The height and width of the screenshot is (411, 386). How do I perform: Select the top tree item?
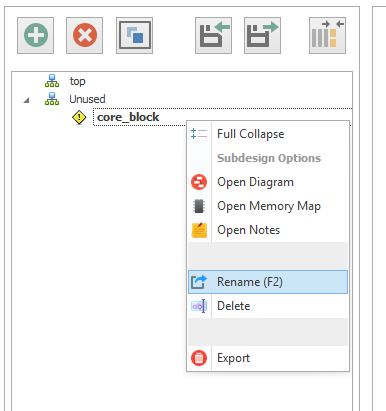pyautogui.click(x=77, y=81)
